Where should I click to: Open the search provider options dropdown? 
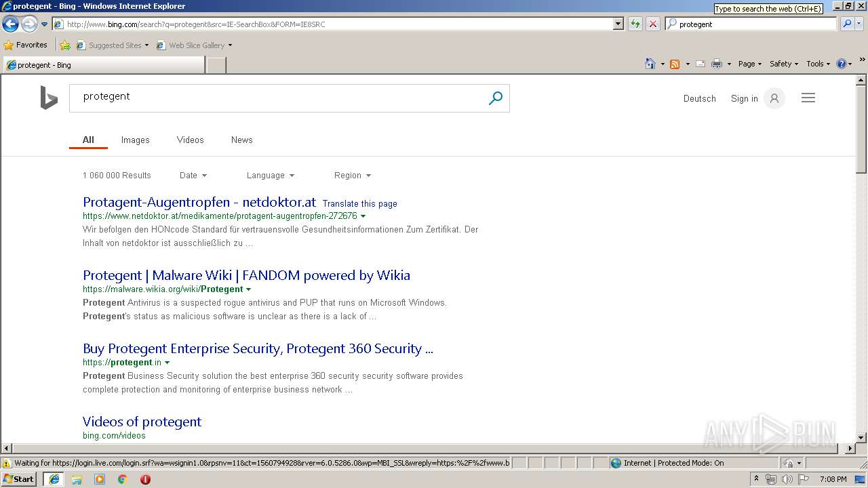(x=860, y=24)
